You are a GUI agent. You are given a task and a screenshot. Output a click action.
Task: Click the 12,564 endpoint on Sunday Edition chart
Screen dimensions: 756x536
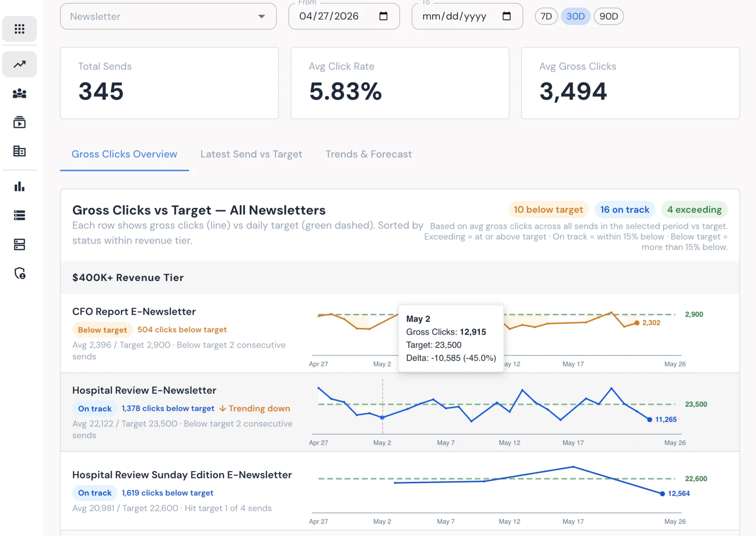coord(662,494)
